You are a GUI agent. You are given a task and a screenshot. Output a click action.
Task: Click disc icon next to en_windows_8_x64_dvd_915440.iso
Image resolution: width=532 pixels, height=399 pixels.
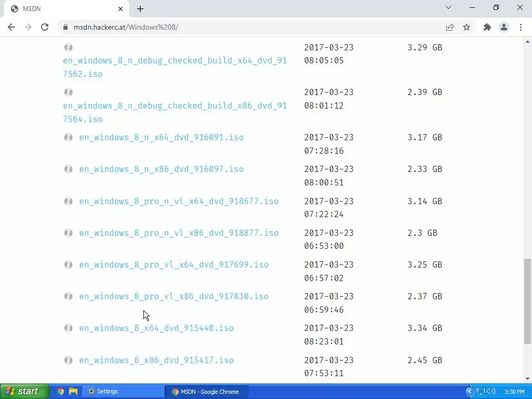pyautogui.click(x=68, y=328)
